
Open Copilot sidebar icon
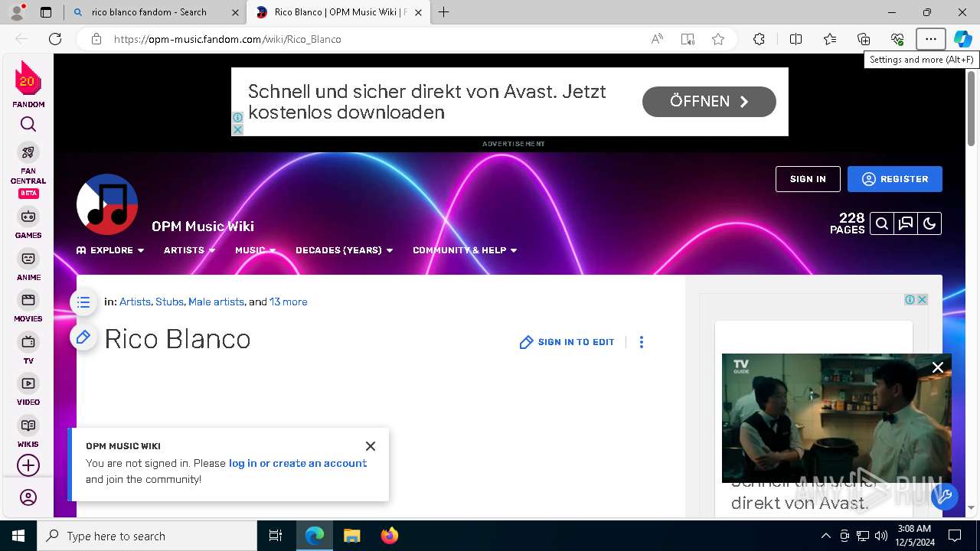[963, 39]
